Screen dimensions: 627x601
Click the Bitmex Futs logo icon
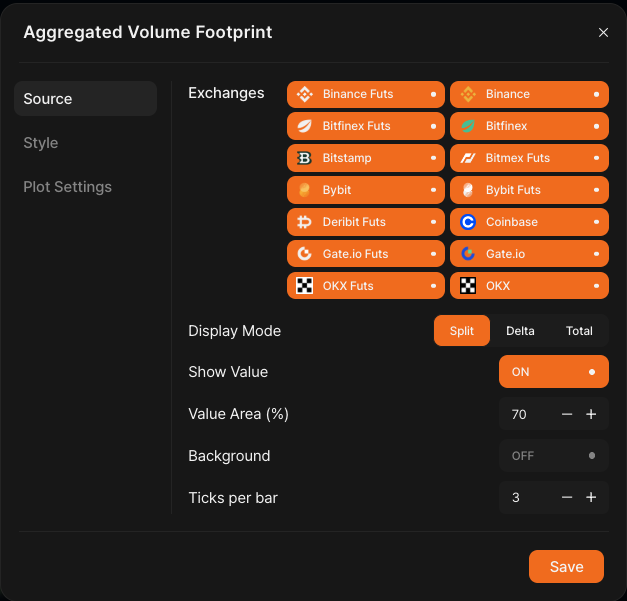click(x=468, y=158)
